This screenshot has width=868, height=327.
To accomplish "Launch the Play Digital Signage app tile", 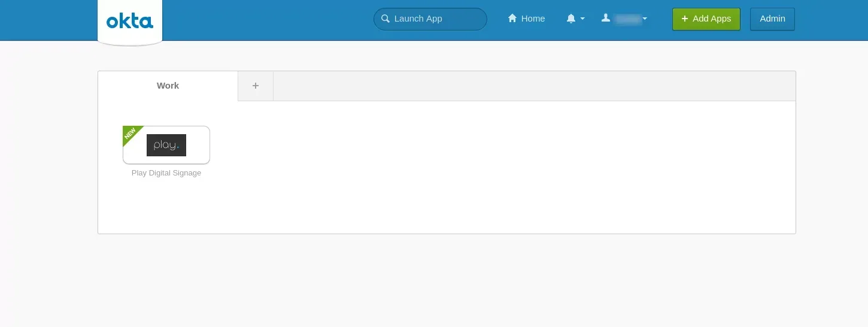I will point(166,145).
